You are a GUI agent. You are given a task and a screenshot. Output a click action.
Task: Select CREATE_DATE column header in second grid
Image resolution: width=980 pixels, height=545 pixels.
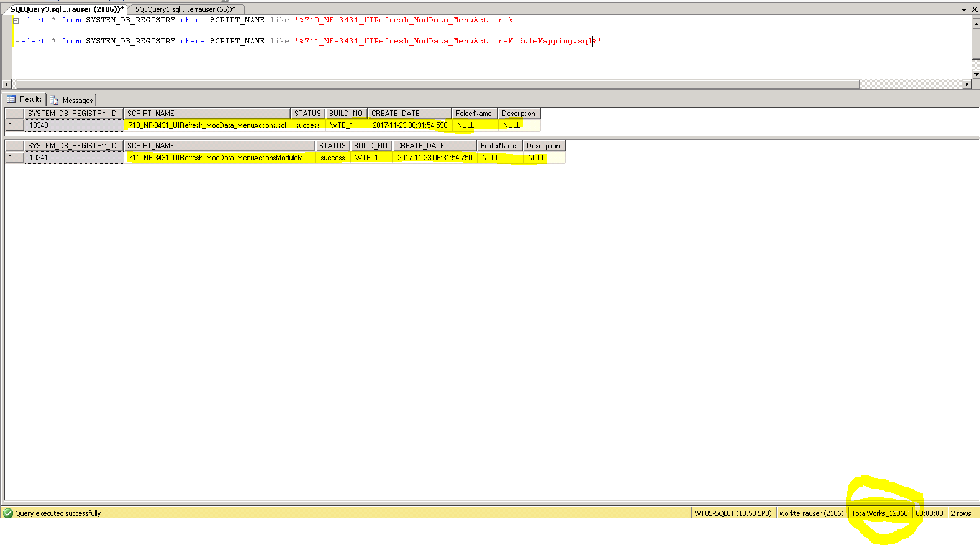tap(434, 146)
